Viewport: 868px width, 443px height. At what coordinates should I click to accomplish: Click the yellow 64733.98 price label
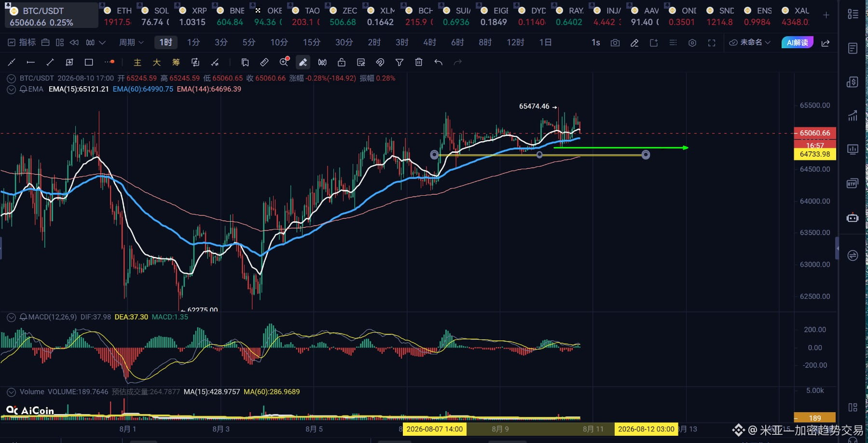point(815,154)
